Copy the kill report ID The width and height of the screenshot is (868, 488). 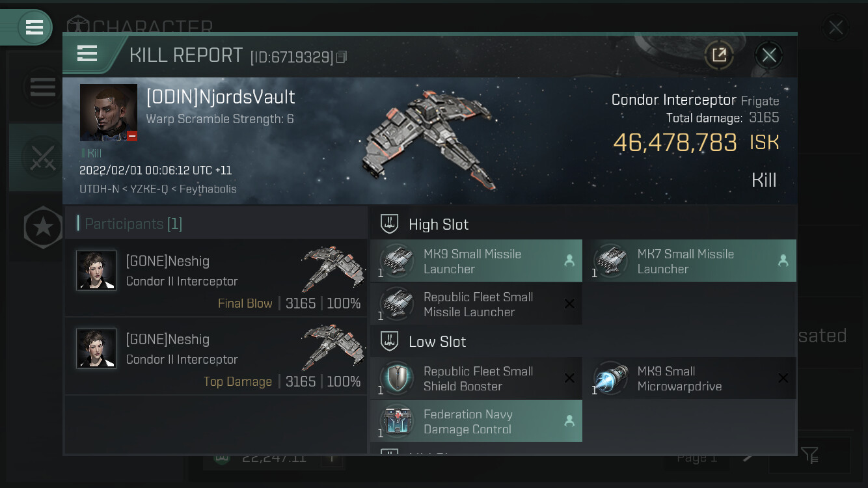click(342, 57)
